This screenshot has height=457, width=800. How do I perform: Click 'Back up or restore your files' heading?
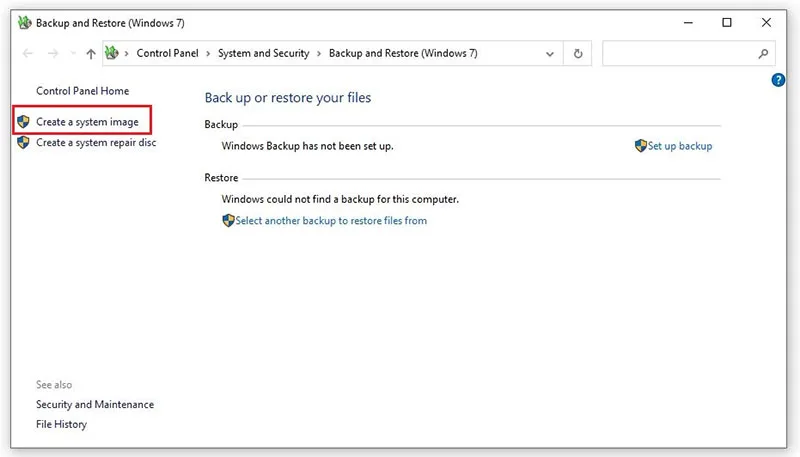(x=288, y=98)
